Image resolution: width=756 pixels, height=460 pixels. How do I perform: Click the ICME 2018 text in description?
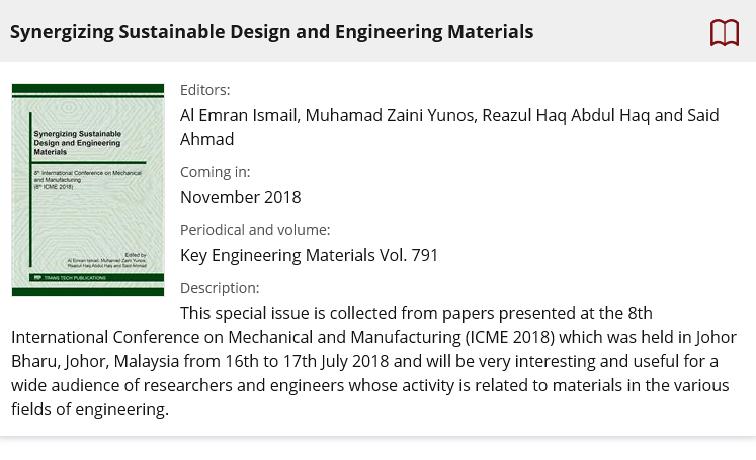512,337
